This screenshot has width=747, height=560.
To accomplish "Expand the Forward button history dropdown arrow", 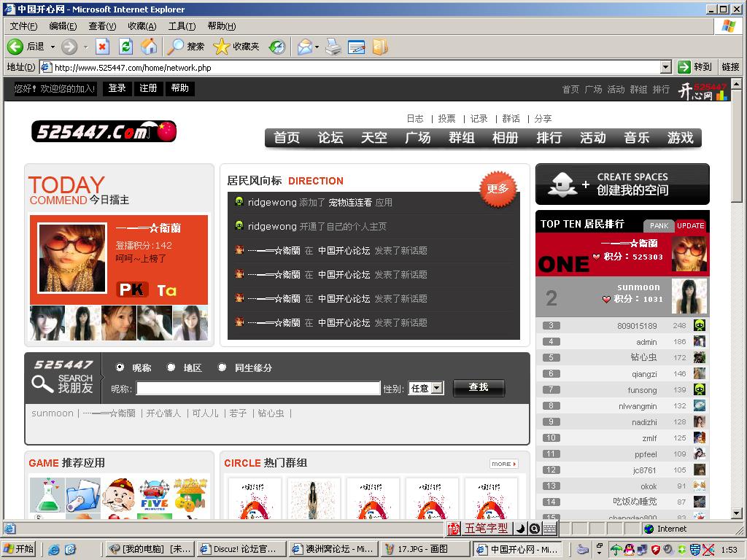I will pyautogui.click(x=86, y=47).
